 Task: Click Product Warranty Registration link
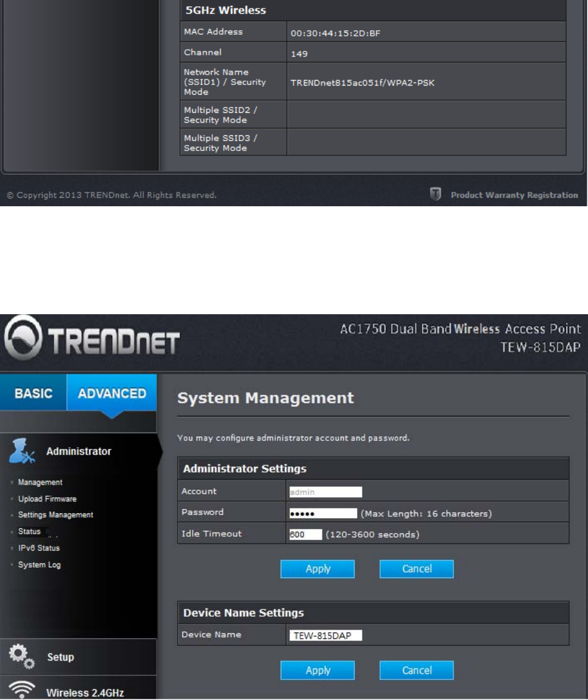[515, 195]
